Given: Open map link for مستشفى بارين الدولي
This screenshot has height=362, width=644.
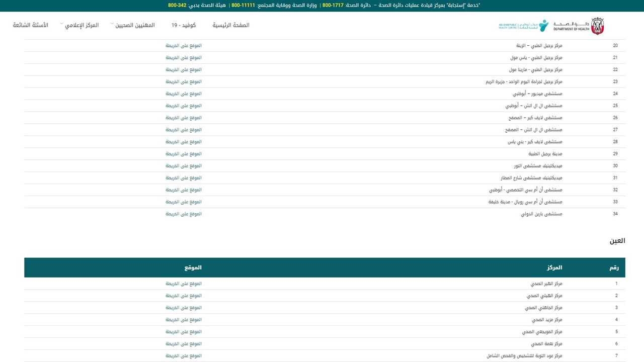Looking at the screenshot, I should click(184, 214).
